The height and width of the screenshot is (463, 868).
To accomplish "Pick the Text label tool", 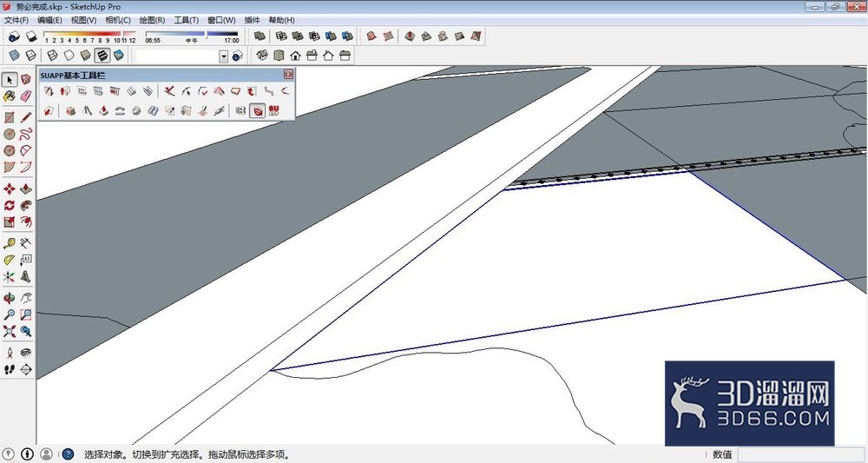I will [26, 260].
